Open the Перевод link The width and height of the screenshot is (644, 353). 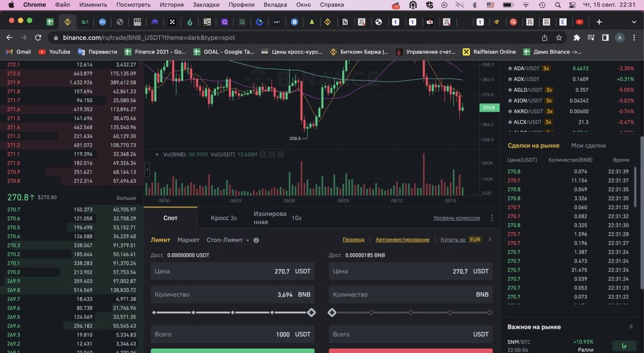[x=353, y=240]
